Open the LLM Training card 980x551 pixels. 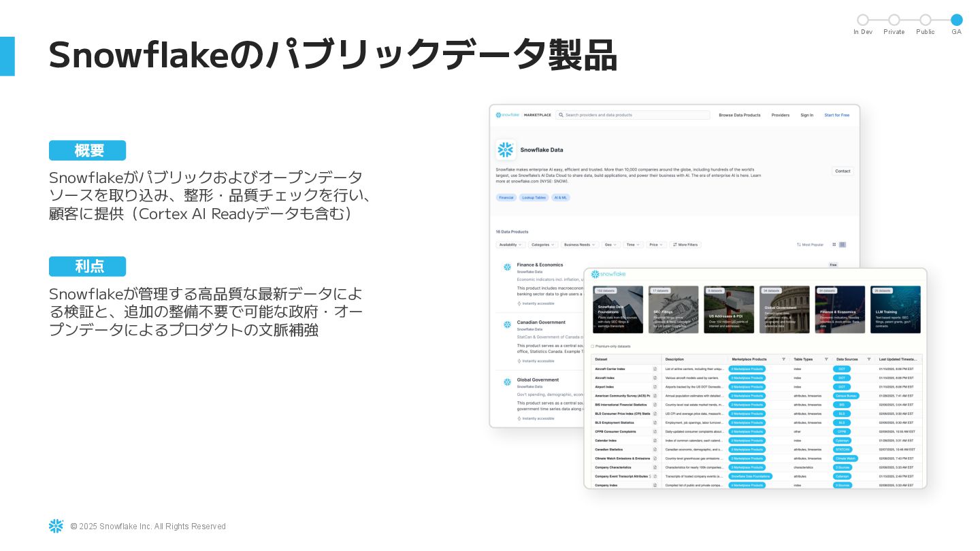coord(896,310)
